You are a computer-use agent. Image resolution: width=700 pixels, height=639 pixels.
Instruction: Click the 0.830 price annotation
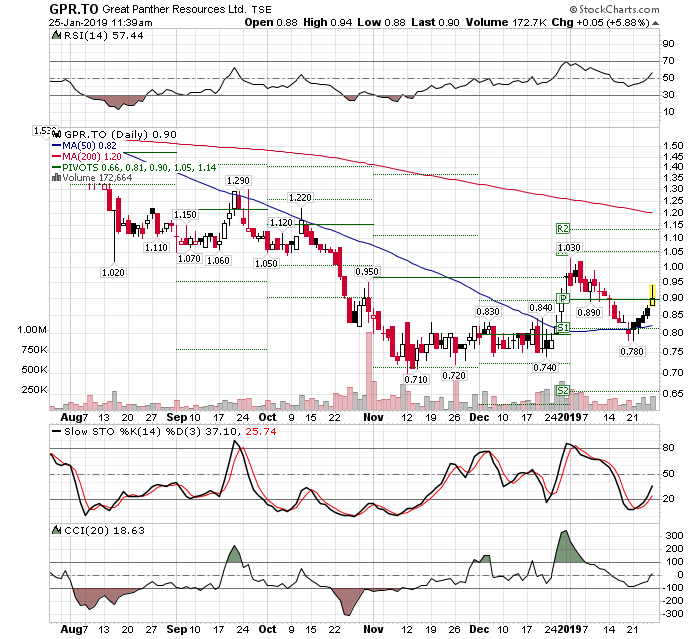pos(488,312)
